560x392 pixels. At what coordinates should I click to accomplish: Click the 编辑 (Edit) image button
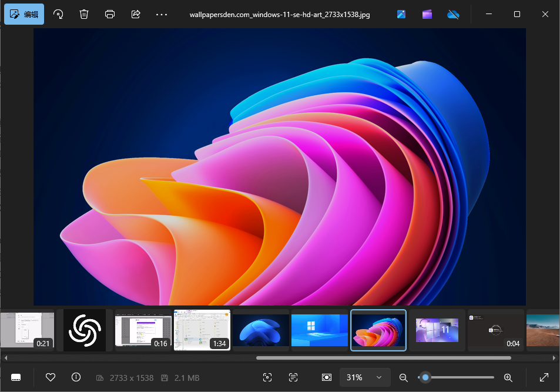tap(24, 14)
